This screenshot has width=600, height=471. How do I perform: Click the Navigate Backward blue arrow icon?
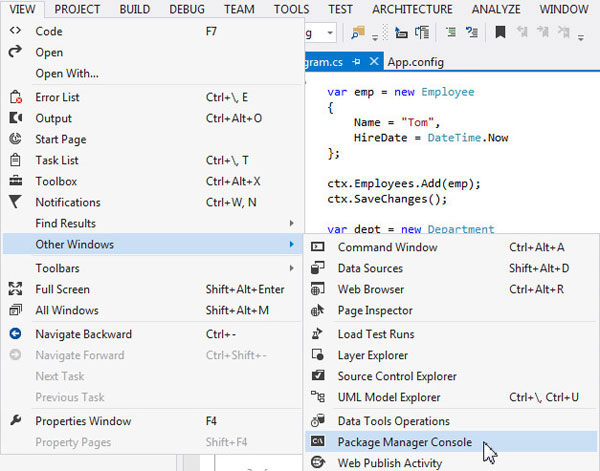click(15, 334)
